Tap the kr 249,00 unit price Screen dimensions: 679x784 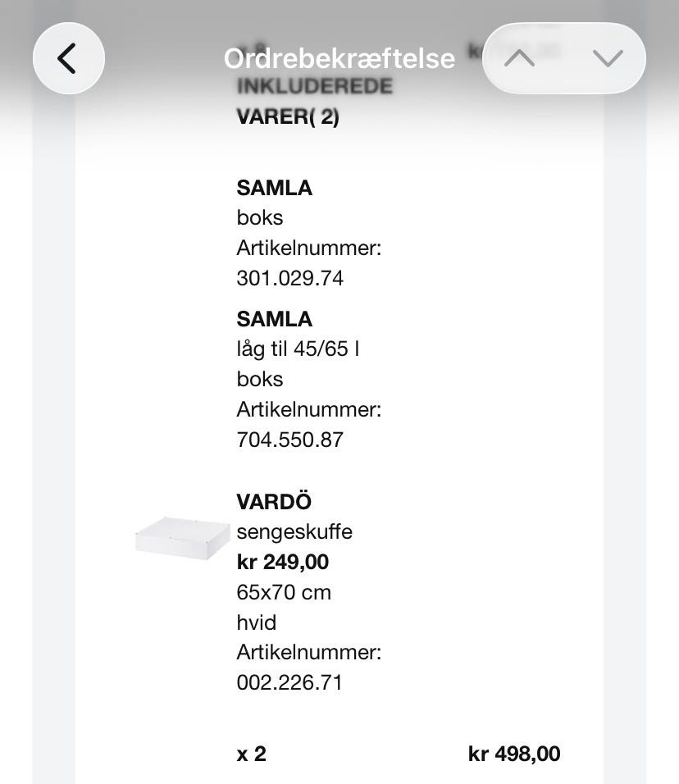pos(282,562)
